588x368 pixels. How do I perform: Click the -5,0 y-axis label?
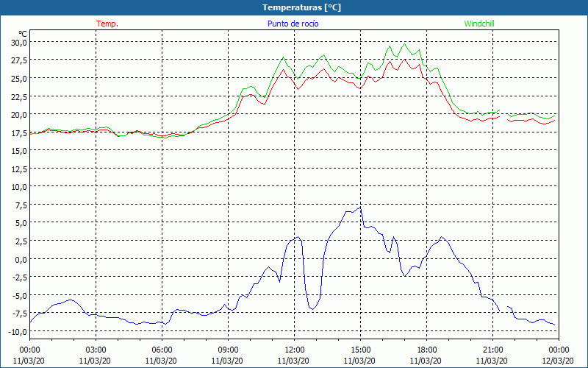click(20, 296)
